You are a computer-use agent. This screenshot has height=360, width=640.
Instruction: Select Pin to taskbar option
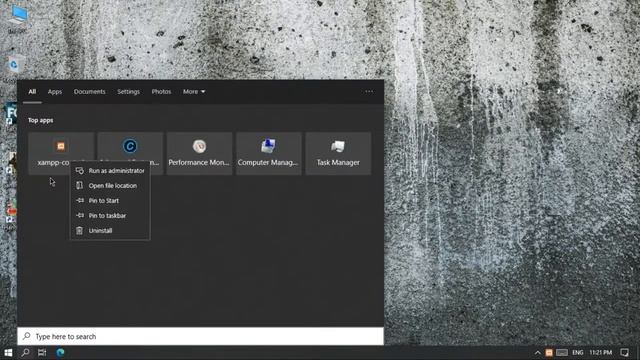coord(110,216)
